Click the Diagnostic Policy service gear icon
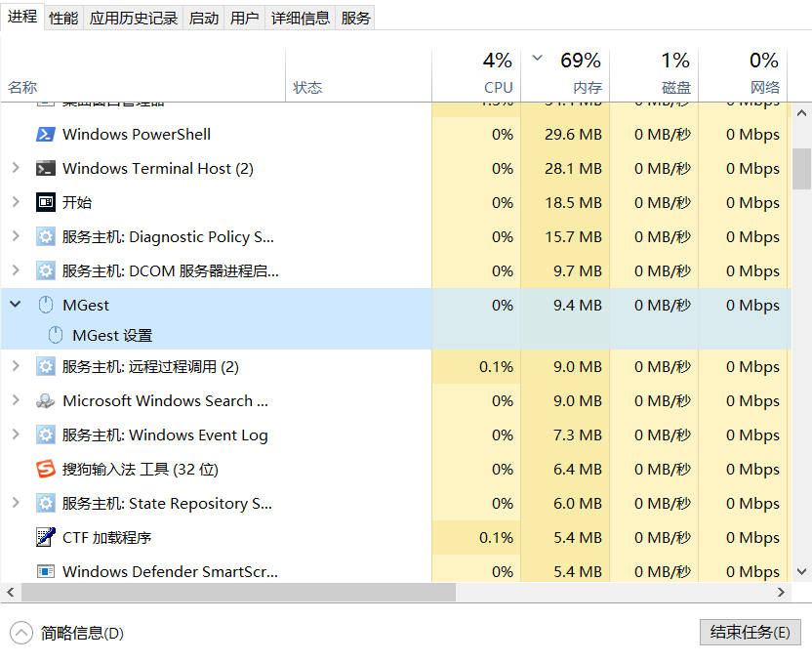 point(46,236)
